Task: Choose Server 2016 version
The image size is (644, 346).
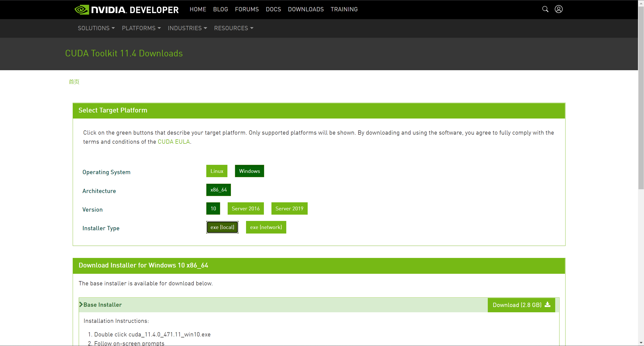Action: point(246,209)
